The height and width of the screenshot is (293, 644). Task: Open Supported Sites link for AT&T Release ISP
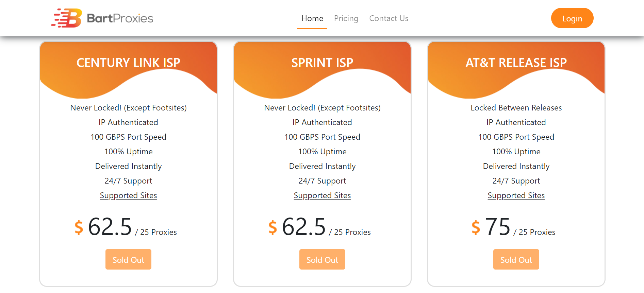point(516,195)
